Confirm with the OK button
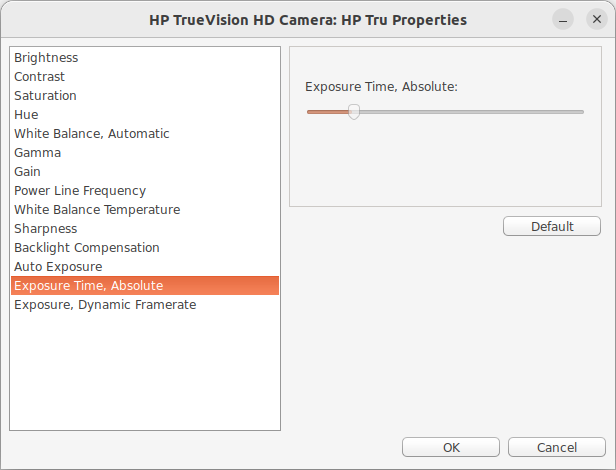 coord(451,447)
